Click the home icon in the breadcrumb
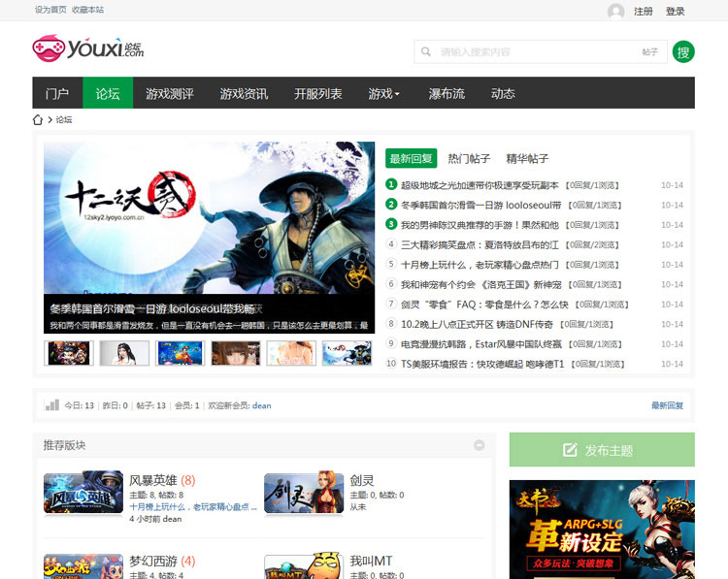 pyautogui.click(x=38, y=119)
